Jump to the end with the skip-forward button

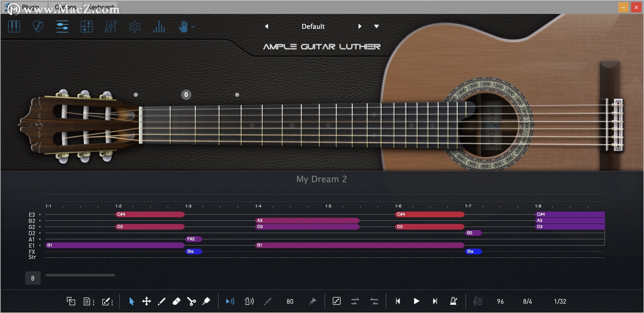click(x=435, y=301)
